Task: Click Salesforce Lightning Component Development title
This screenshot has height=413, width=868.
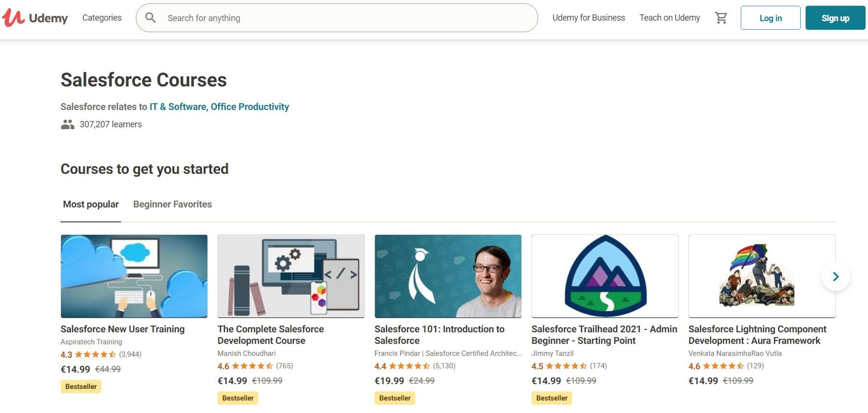Action: click(x=758, y=335)
